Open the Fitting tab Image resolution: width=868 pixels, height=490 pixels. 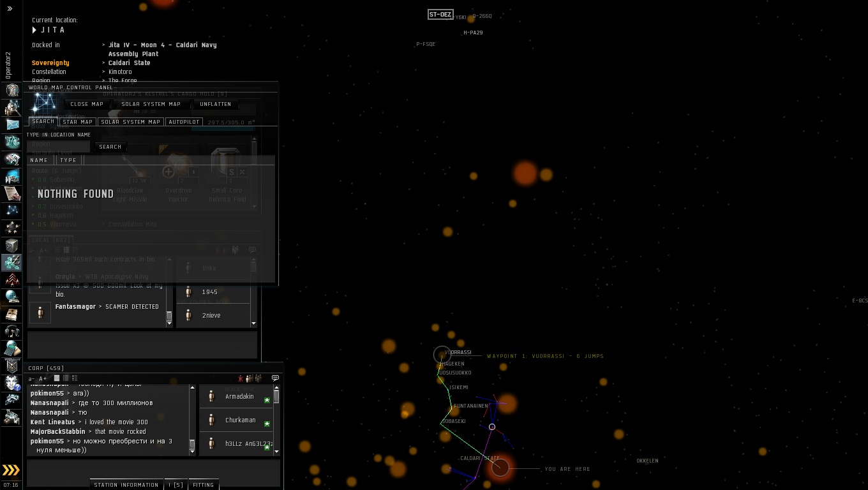pos(204,485)
